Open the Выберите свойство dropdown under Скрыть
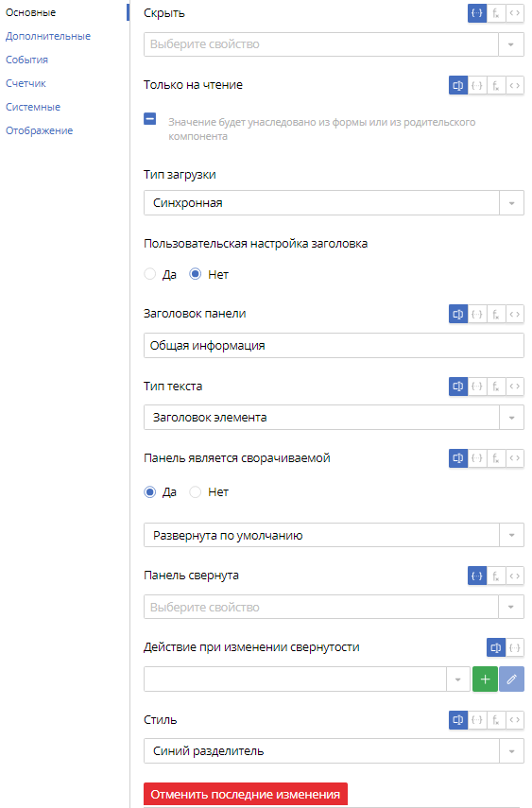 tap(334, 44)
